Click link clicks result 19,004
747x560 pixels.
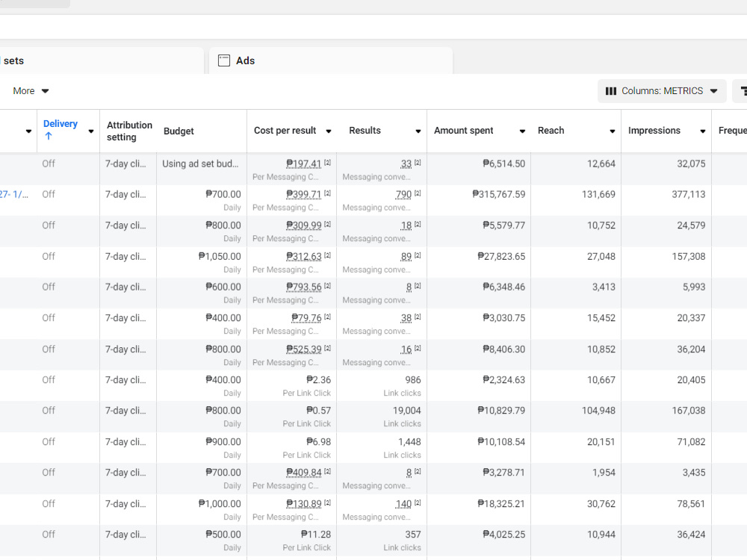coord(407,411)
